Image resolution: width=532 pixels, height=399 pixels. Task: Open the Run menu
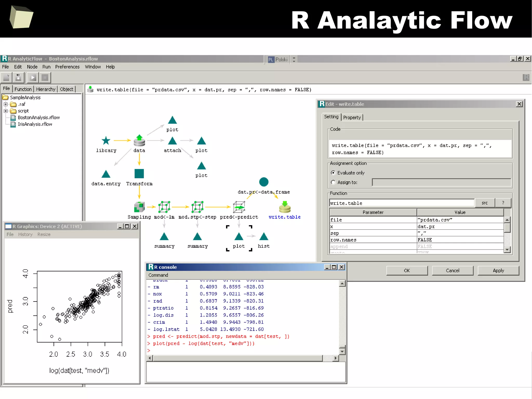click(x=46, y=67)
